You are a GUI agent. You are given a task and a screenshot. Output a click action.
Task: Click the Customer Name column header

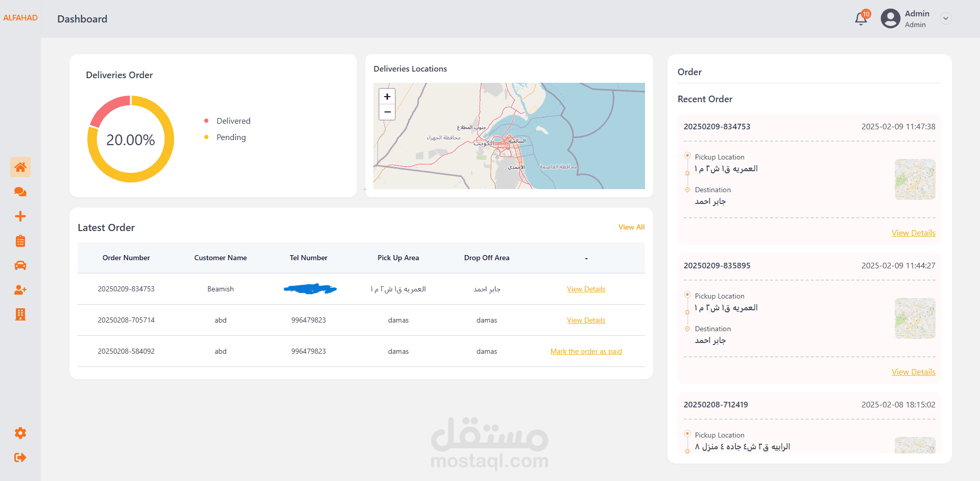[220, 258]
